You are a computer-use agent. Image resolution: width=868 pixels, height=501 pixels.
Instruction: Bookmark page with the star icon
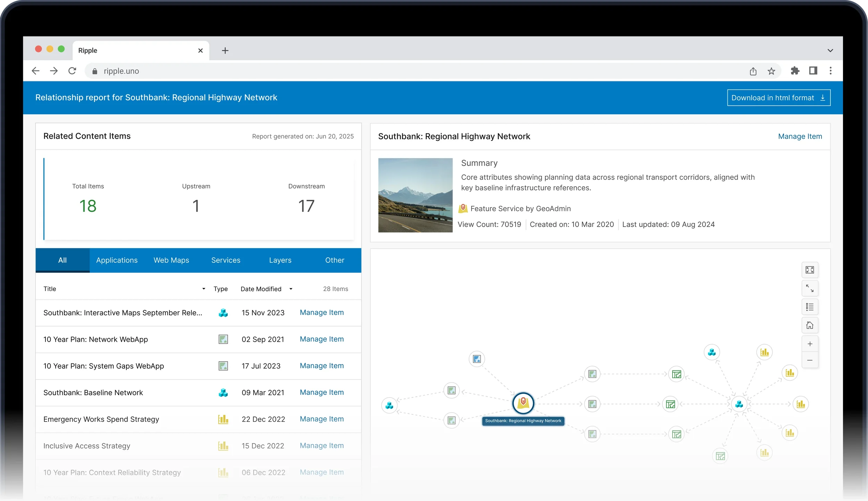tap(771, 71)
